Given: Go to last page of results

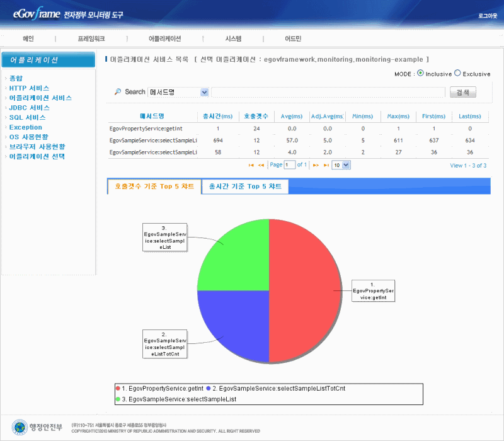Looking at the screenshot, I should click(326, 165).
